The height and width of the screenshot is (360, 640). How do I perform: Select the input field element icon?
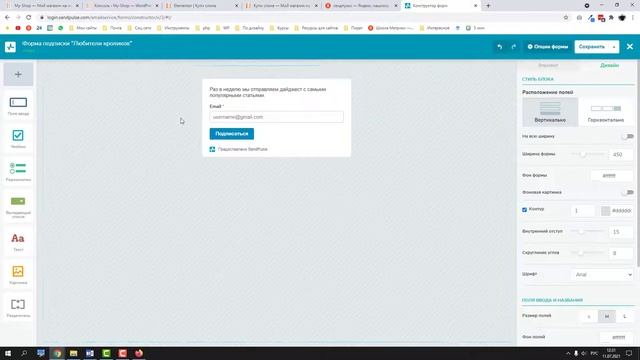[18, 102]
